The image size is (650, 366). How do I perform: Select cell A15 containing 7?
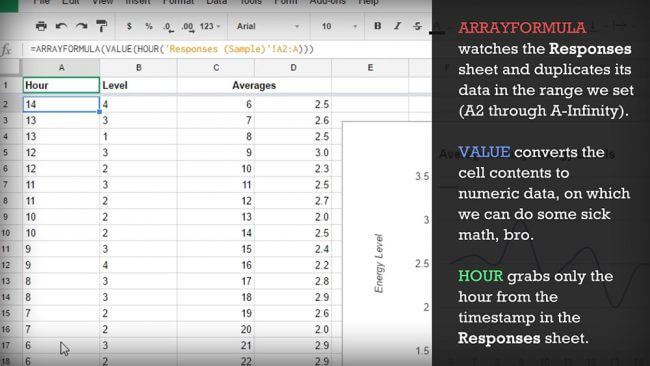click(x=61, y=313)
